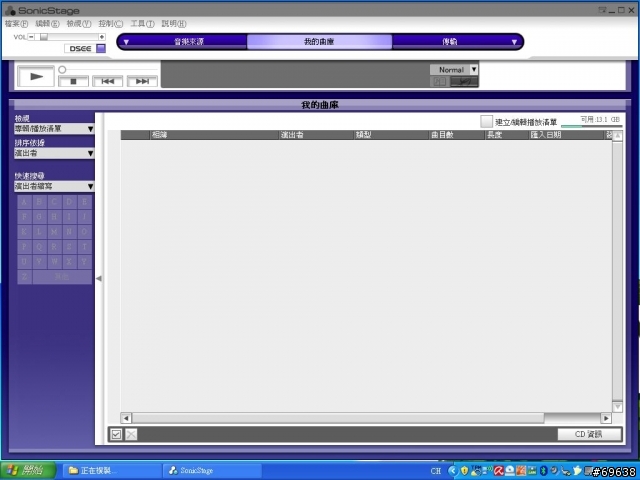Skip to the previous track
This screenshot has width=640, height=480.
point(108,81)
